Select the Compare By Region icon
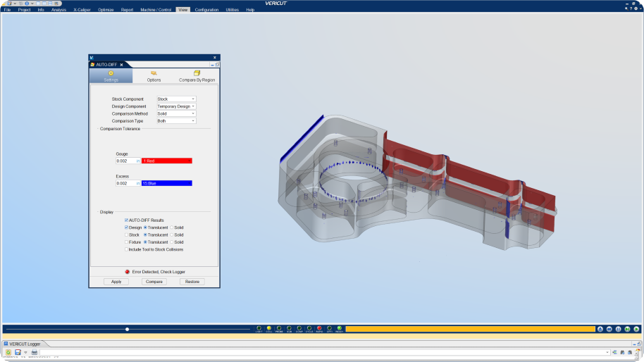Image resolution: width=644 pixels, height=362 pixels. click(x=197, y=73)
